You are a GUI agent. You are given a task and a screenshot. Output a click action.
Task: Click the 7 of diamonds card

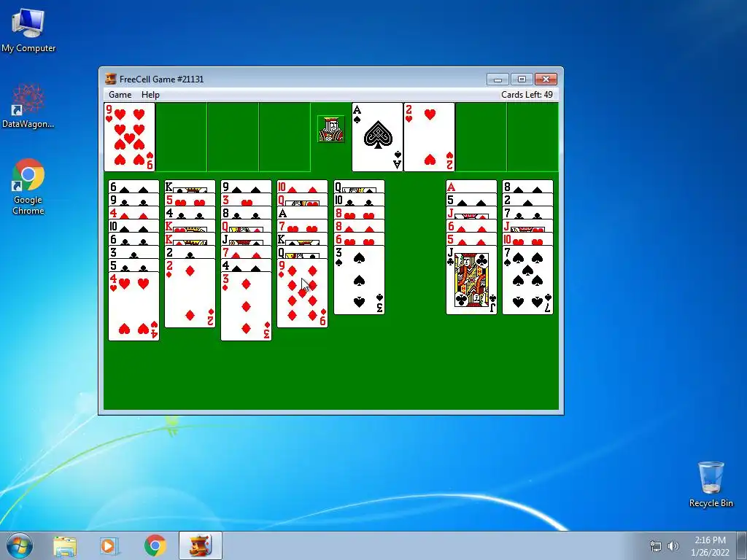pyautogui.click(x=247, y=252)
